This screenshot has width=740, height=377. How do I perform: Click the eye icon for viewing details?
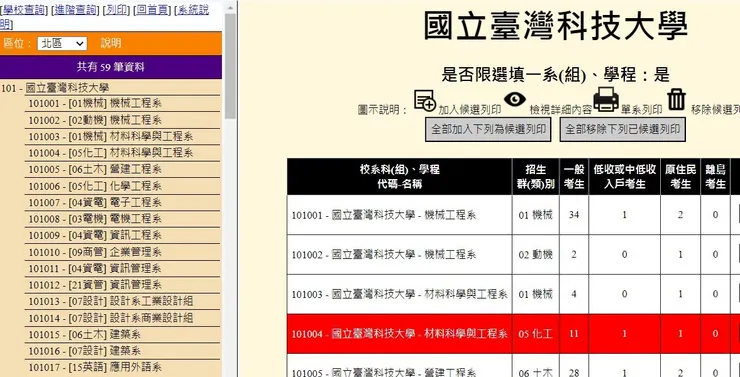click(514, 99)
